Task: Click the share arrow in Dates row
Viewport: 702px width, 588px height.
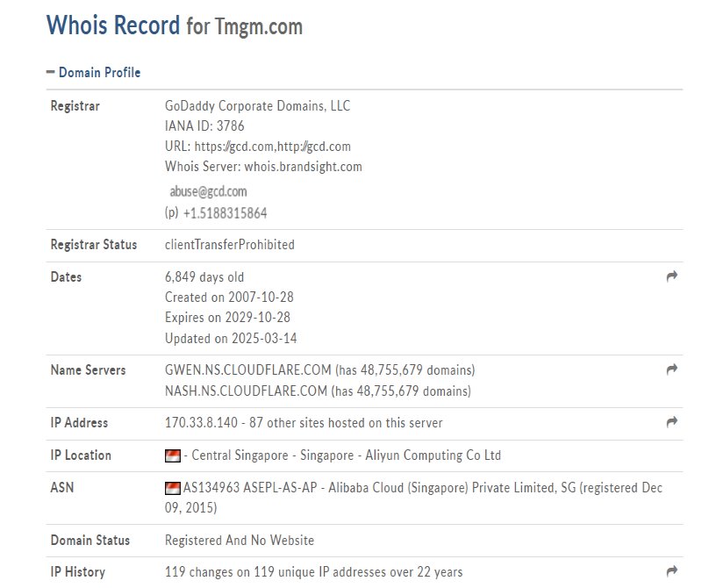Action: coord(671,276)
